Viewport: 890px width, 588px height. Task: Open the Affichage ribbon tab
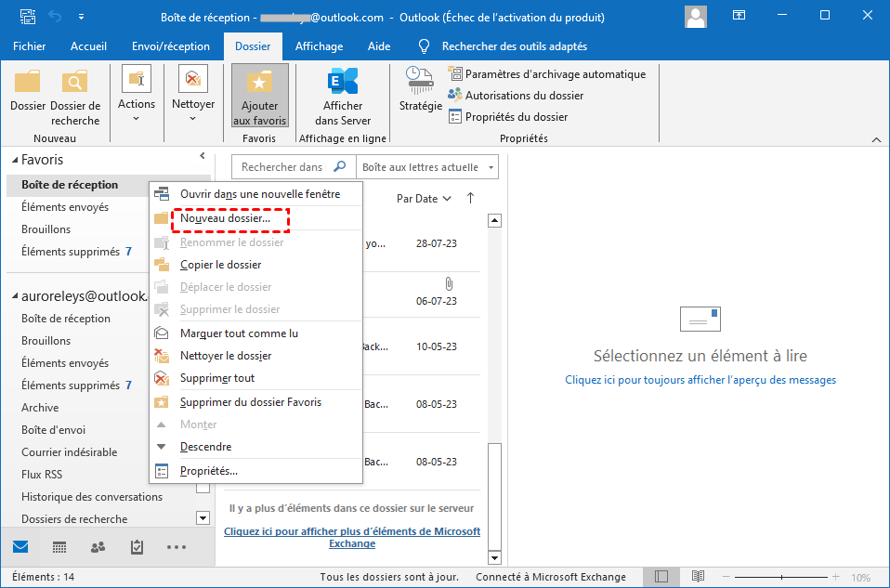319,46
